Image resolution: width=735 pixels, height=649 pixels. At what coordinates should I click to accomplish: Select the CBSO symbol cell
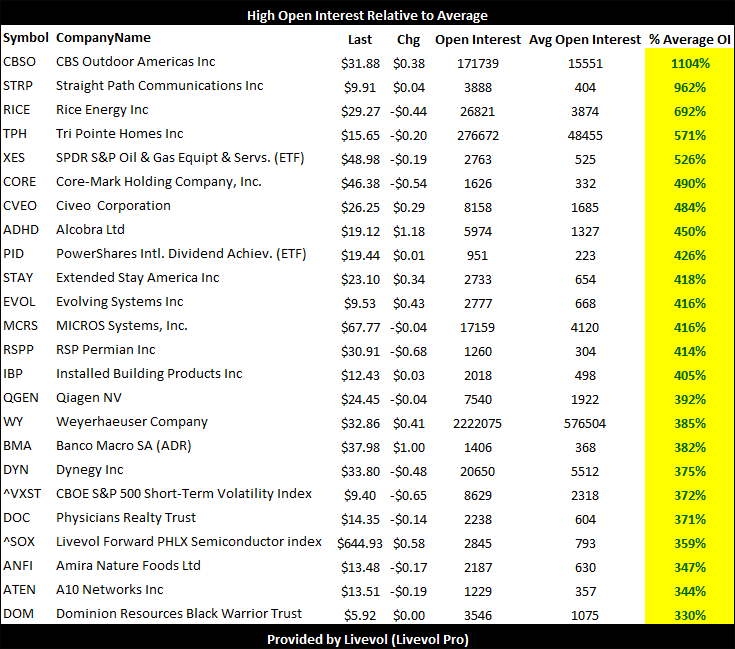pos(19,62)
